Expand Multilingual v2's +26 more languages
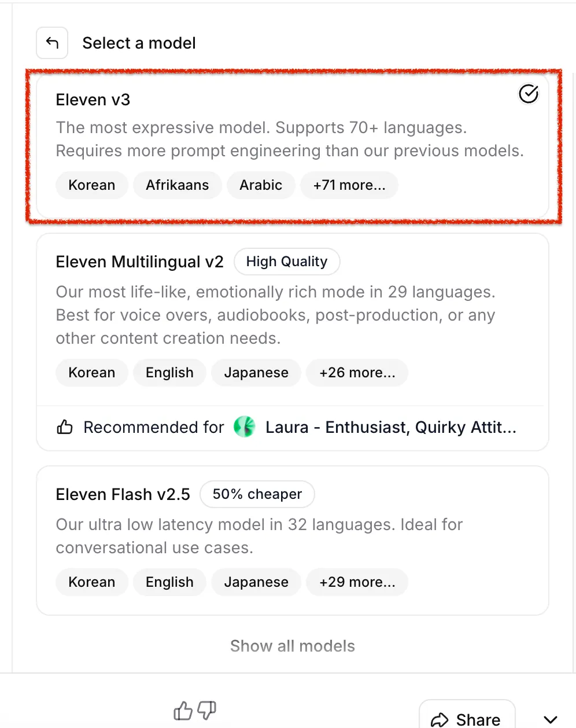Image resolution: width=576 pixels, height=728 pixels. [357, 373]
